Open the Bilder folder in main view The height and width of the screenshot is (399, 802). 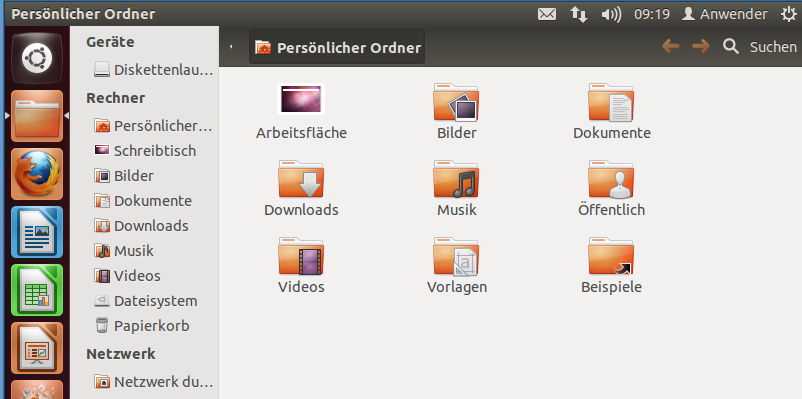[456, 102]
